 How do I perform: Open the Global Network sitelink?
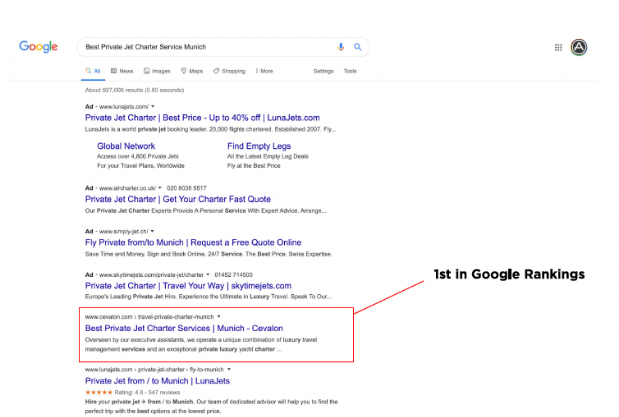click(126, 146)
